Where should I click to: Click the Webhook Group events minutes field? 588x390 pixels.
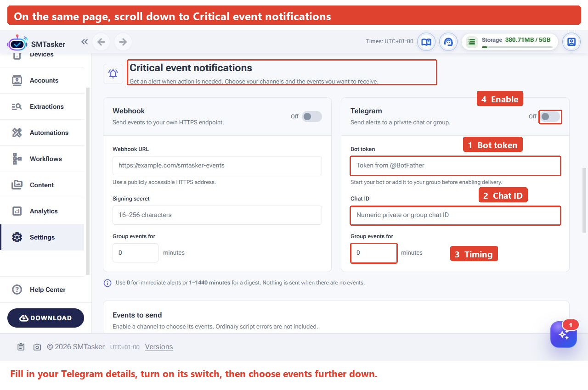pyautogui.click(x=136, y=253)
